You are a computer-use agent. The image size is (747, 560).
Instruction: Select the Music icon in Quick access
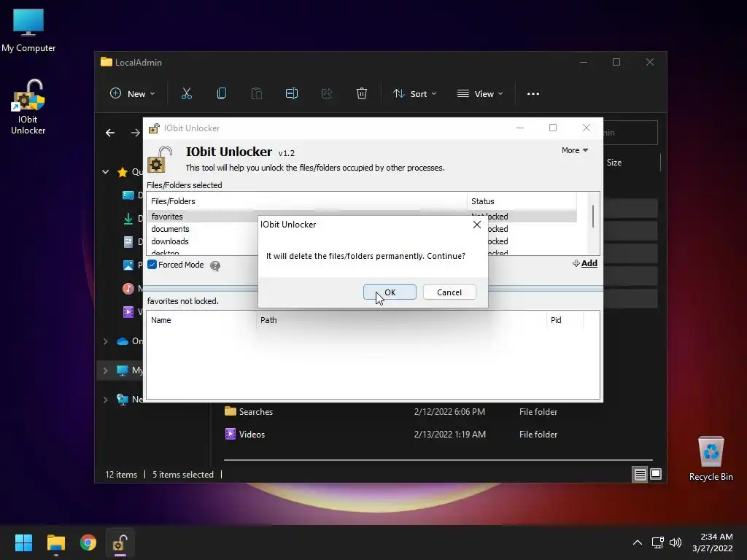point(128,289)
